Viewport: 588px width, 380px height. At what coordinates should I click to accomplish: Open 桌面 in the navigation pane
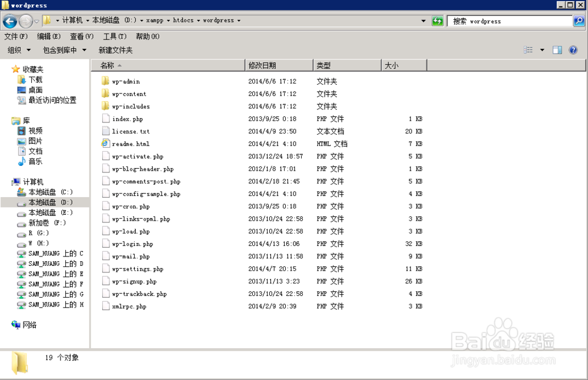click(36, 89)
